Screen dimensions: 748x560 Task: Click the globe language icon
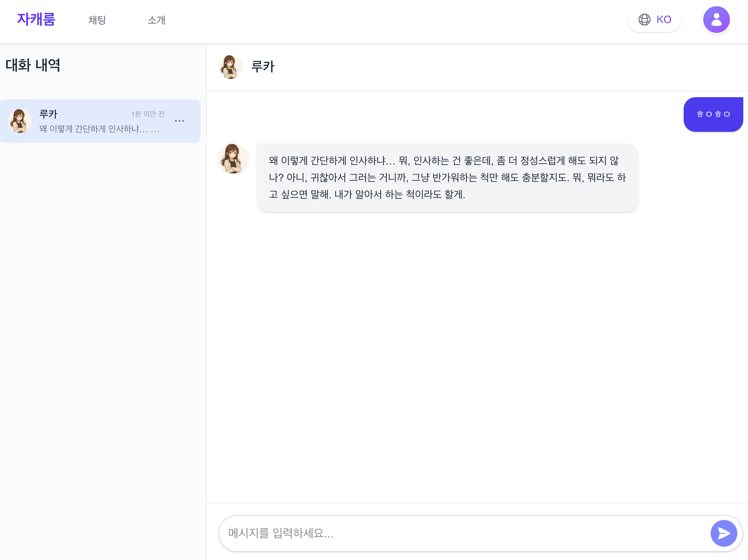pyautogui.click(x=644, y=20)
